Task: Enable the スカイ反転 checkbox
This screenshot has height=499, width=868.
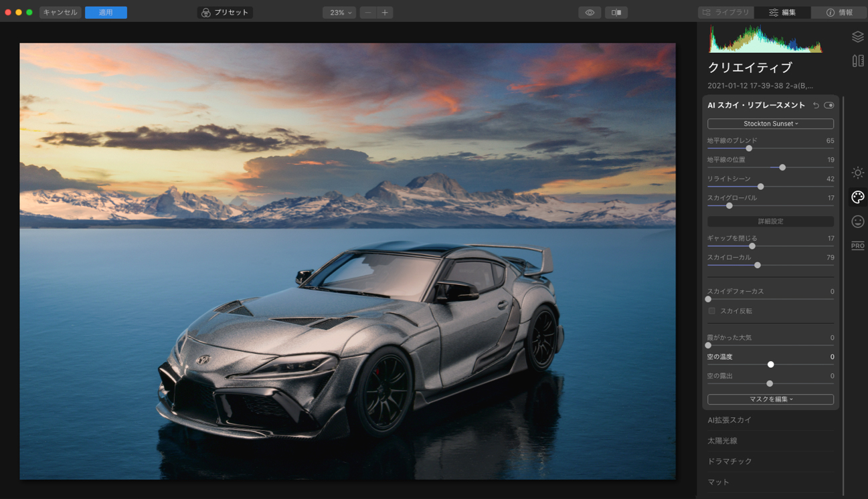Action: click(x=712, y=311)
